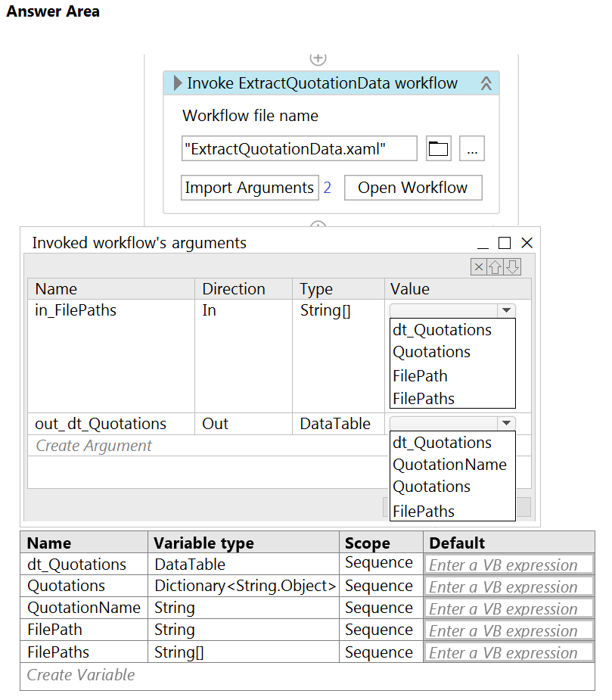Click the workflow file name input field
Screen dimensions: 612x700
299,149
